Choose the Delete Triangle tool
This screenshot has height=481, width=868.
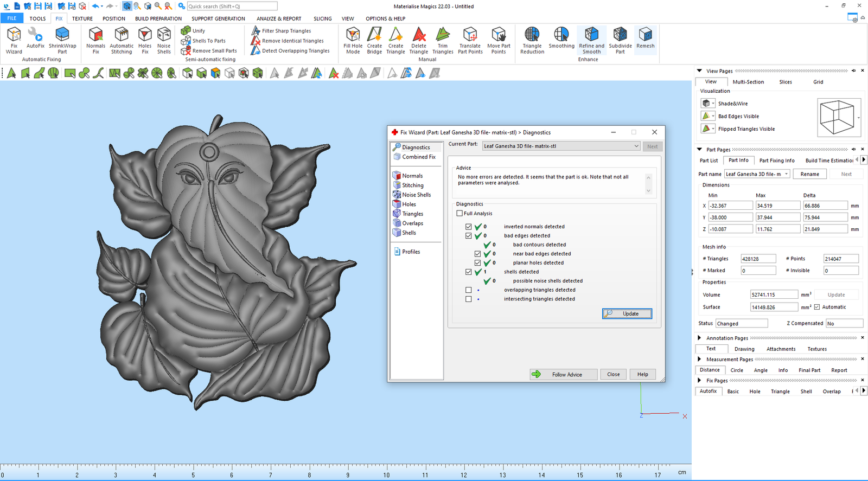[x=419, y=41]
